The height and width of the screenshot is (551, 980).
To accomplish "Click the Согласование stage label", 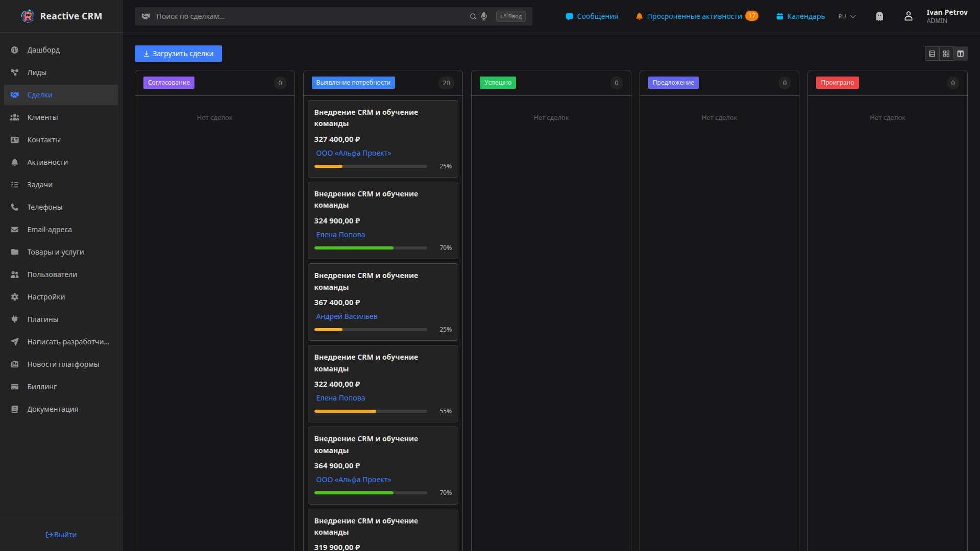I will click(x=169, y=83).
